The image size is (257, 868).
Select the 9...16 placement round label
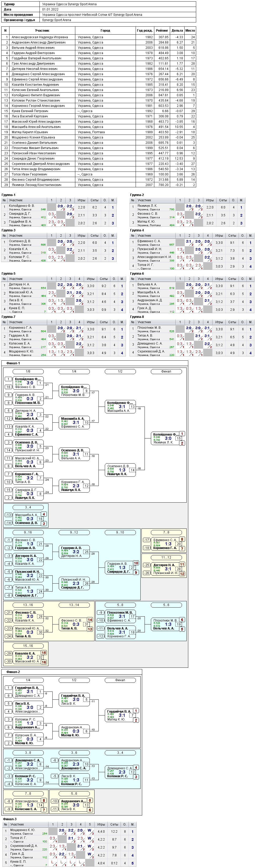(x=28, y=532)
